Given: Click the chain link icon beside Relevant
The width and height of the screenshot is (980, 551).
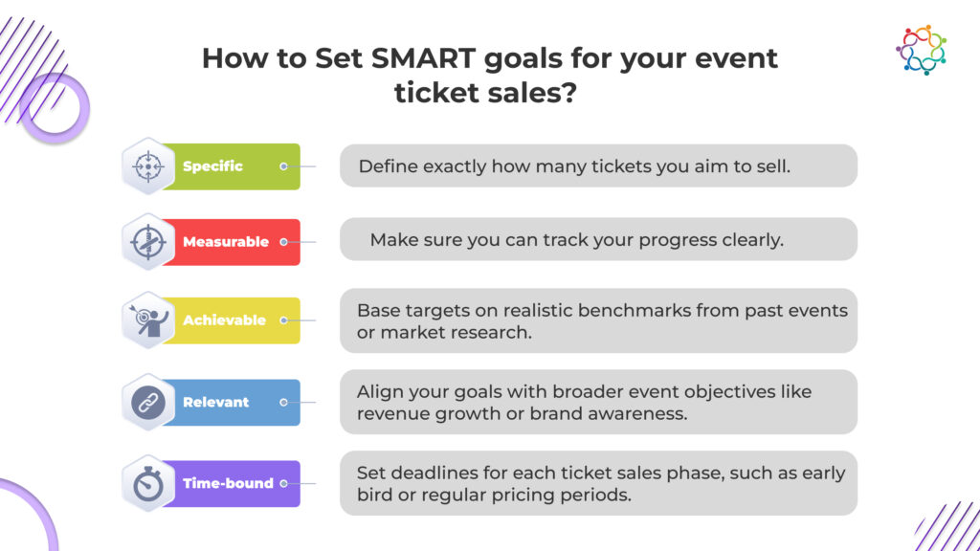Looking at the screenshot, I should point(148,403).
